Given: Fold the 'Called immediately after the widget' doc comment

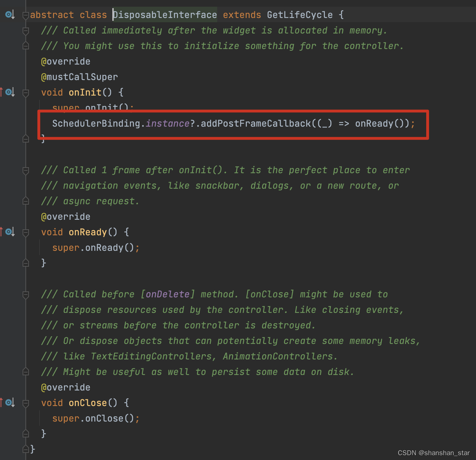Looking at the screenshot, I should (26, 31).
